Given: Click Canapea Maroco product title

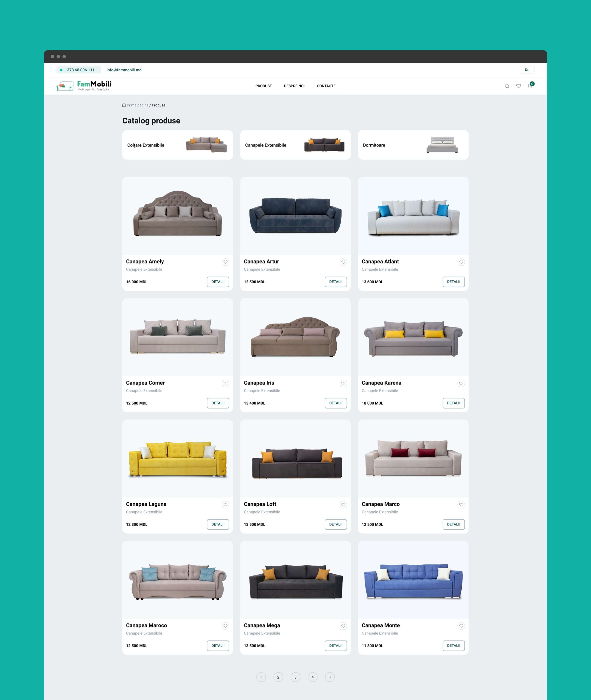Looking at the screenshot, I should click(x=146, y=625).
